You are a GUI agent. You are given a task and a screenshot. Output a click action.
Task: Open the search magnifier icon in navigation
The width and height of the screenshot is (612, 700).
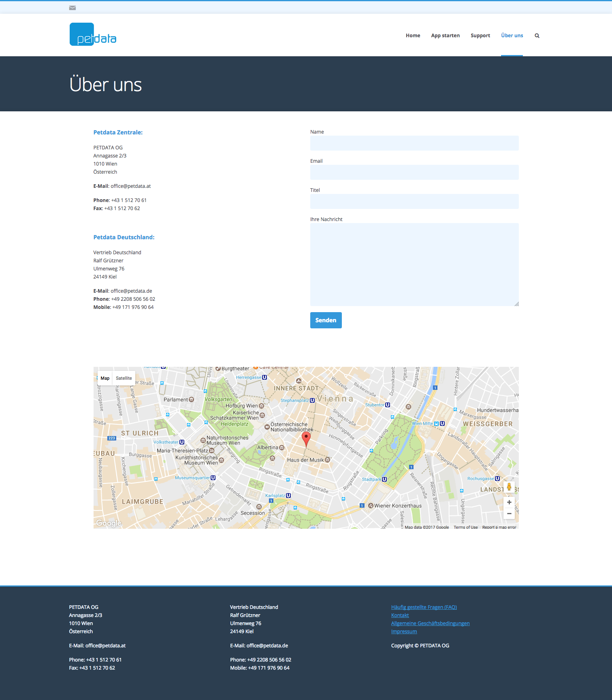[537, 36]
